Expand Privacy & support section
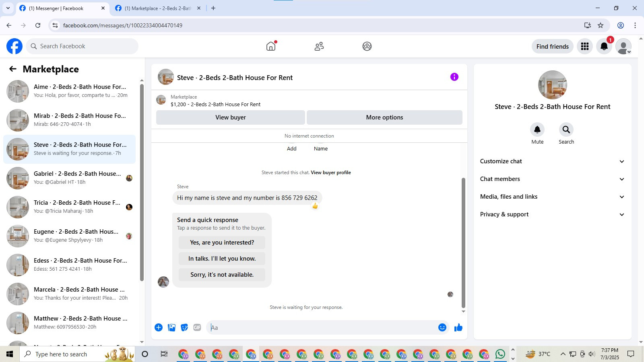The image size is (644, 362). pyautogui.click(x=552, y=214)
